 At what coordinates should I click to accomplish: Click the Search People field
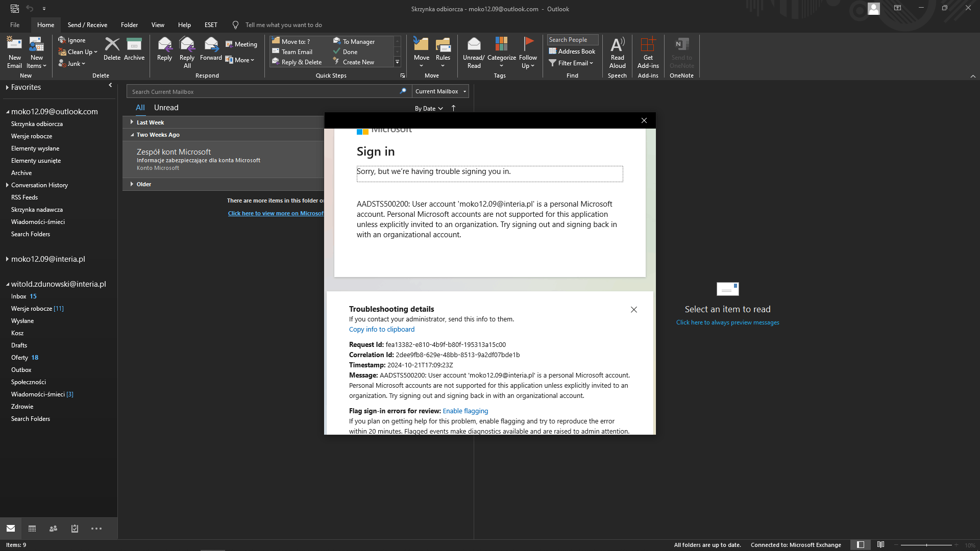pos(572,40)
